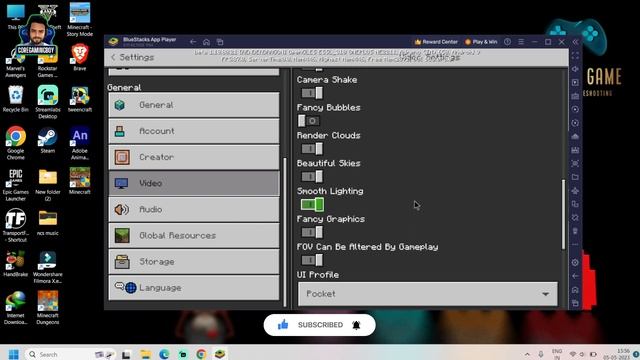Open BlueStacks recent apps icon in title bar
640x360 pixels.
pyautogui.click(x=220, y=42)
